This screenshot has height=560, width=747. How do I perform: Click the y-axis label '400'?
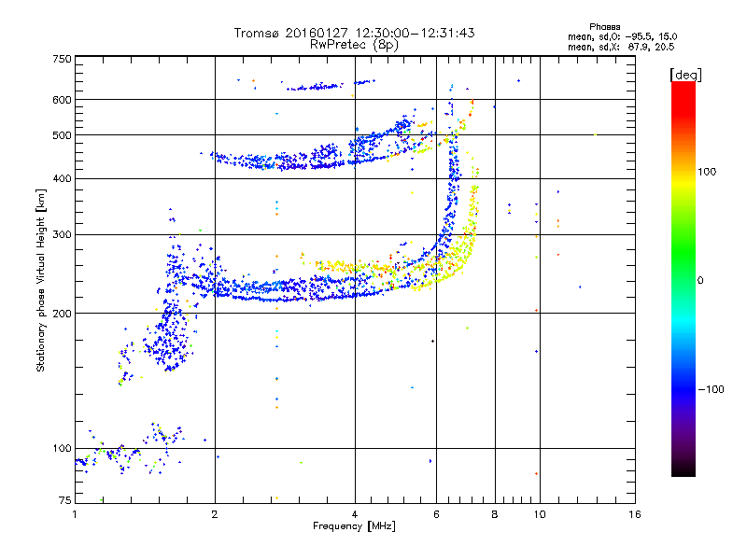coord(62,178)
